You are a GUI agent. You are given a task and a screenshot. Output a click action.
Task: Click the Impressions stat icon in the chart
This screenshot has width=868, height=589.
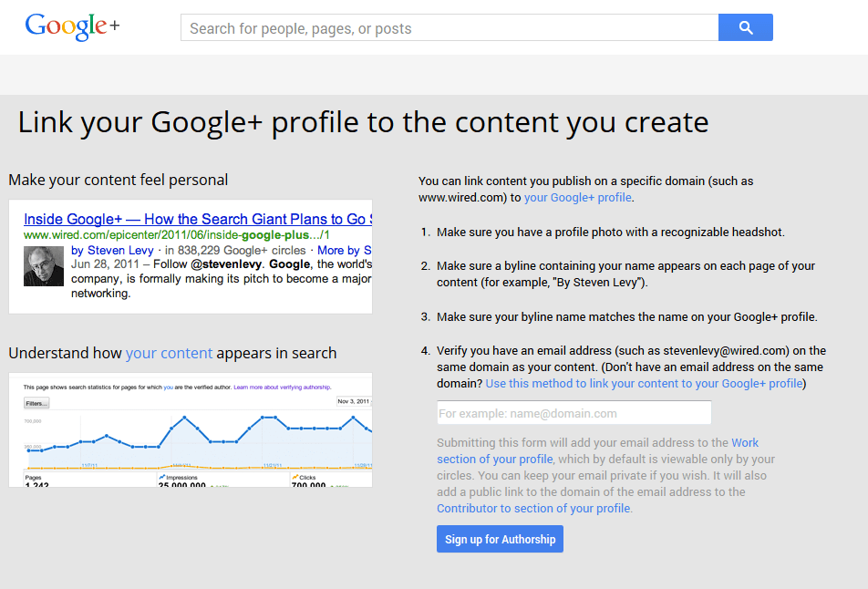click(162, 477)
